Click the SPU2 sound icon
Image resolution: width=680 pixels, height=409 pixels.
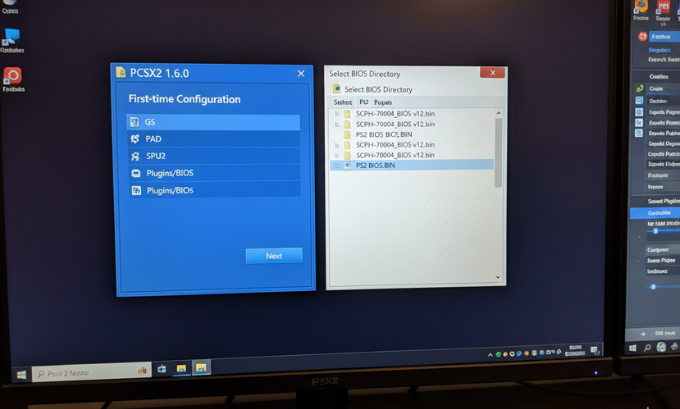coord(135,156)
